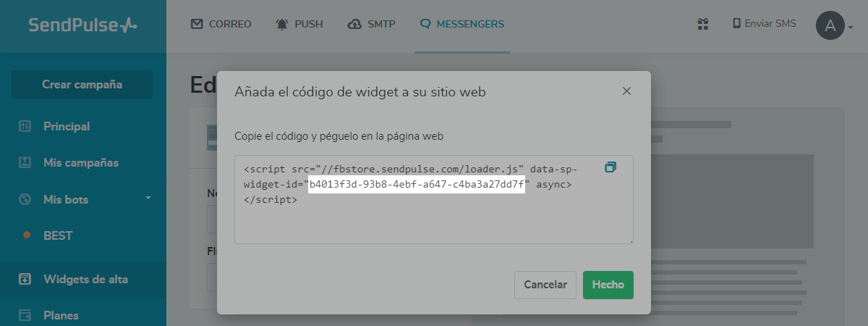Click Enviar SMS link
Viewport: 868px width, 326px height.
pyautogui.click(x=765, y=24)
